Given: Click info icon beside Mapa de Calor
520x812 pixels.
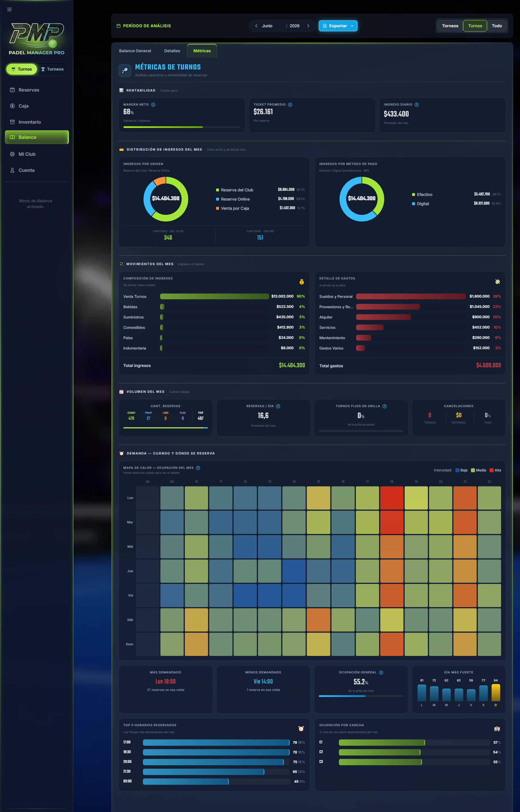Looking at the screenshot, I should tap(198, 468).
